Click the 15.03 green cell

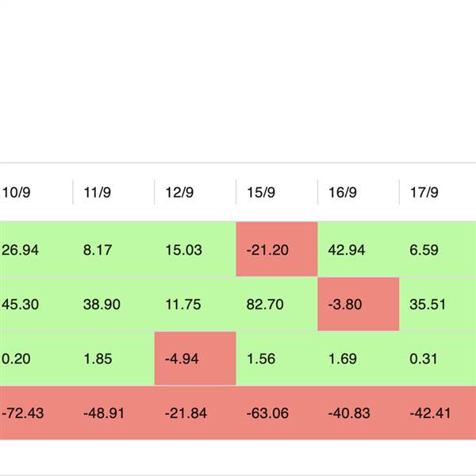[194, 250]
